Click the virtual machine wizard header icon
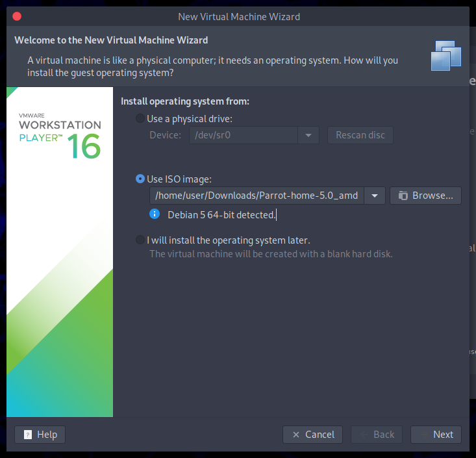 point(446,55)
